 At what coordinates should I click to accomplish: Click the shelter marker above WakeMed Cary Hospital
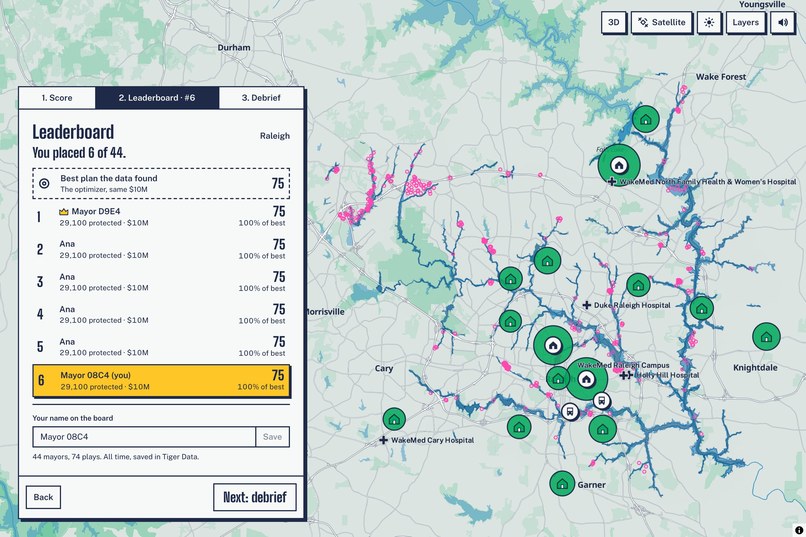(394, 419)
